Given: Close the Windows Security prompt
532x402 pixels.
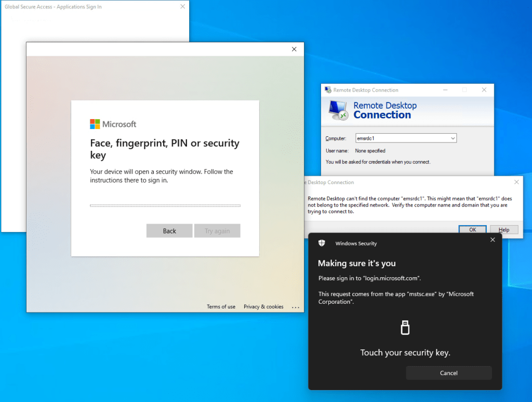Looking at the screenshot, I should tap(493, 240).
